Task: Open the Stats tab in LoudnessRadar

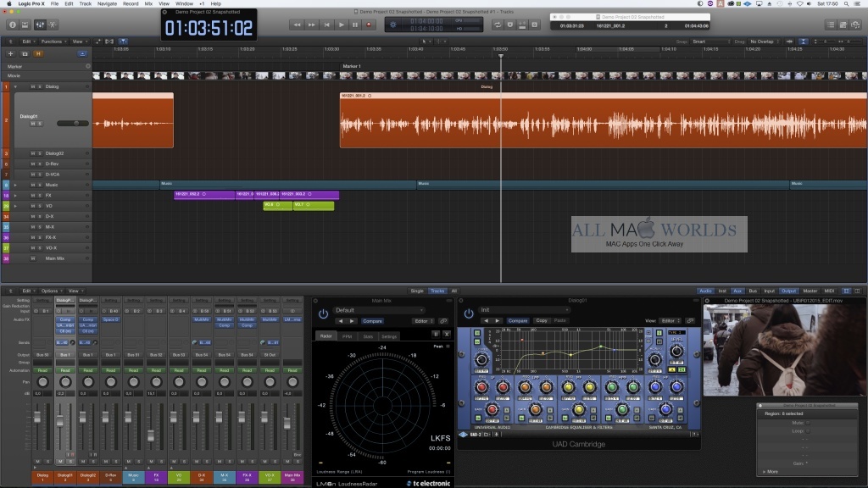Action: pyautogui.click(x=368, y=335)
